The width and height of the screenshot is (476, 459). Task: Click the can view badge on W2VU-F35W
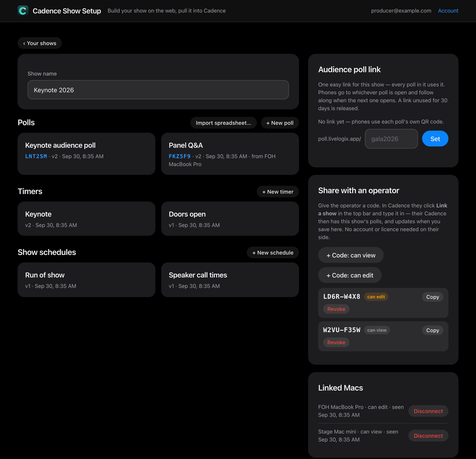[x=377, y=330]
